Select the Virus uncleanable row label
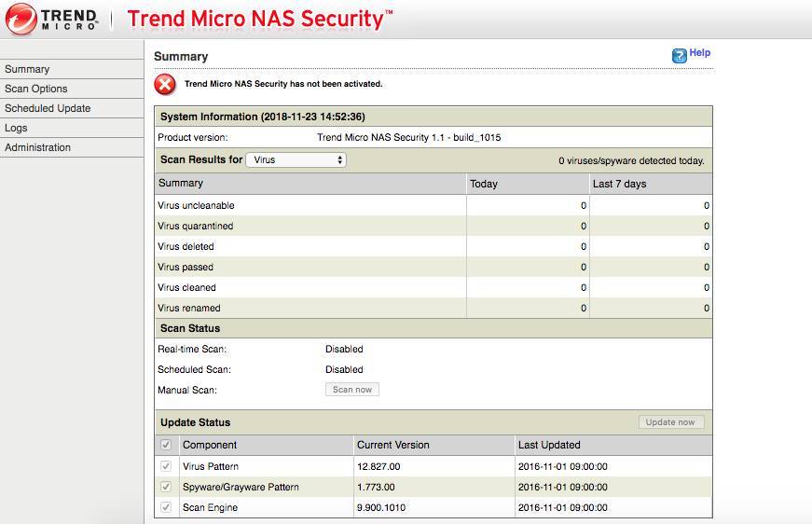 pyautogui.click(x=197, y=205)
